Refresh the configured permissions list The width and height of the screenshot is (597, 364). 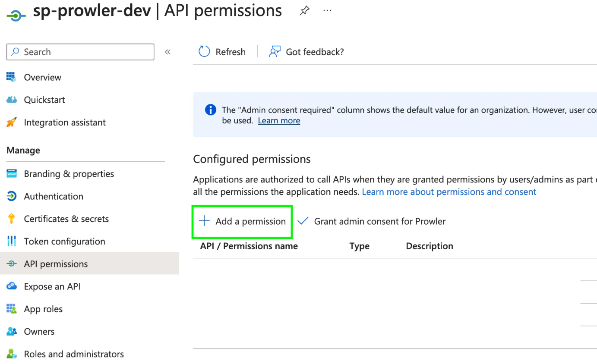click(x=222, y=51)
